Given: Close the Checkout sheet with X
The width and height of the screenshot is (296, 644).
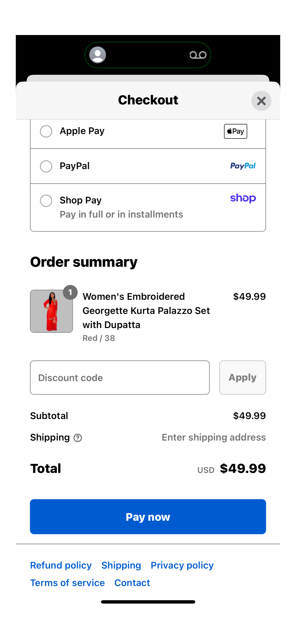Looking at the screenshot, I should 261,101.
